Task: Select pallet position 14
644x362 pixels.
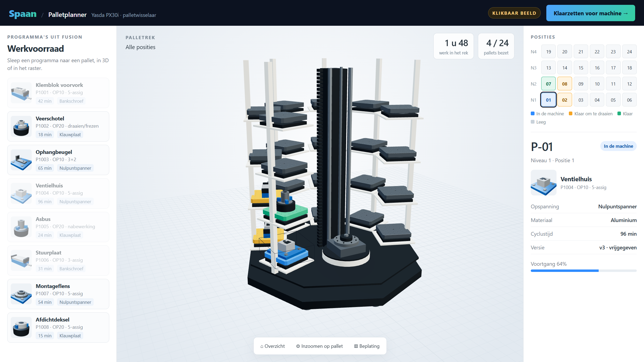Action: click(565, 68)
